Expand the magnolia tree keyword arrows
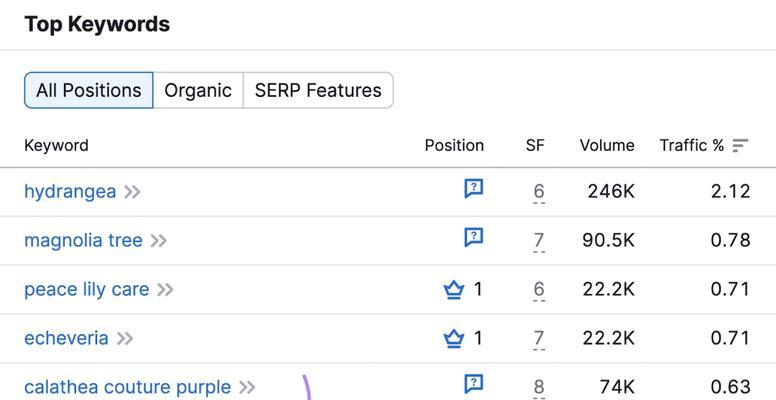 (x=158, y=241)
